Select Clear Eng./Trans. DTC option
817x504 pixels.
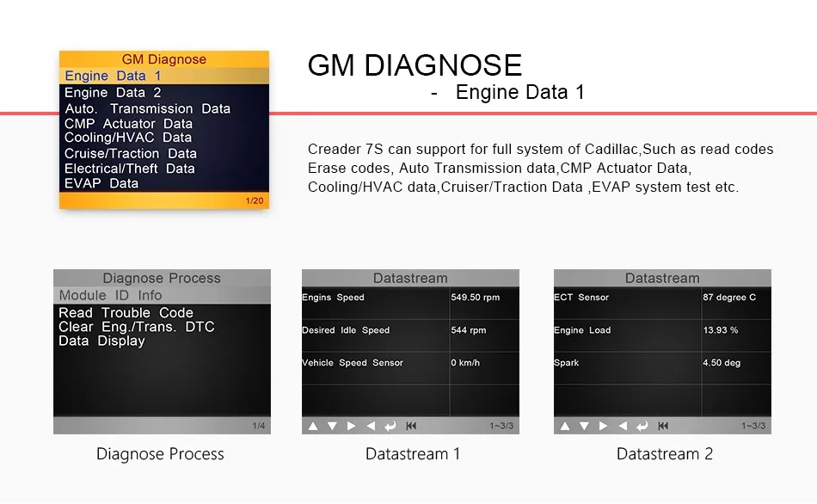(x=137, y=327)
